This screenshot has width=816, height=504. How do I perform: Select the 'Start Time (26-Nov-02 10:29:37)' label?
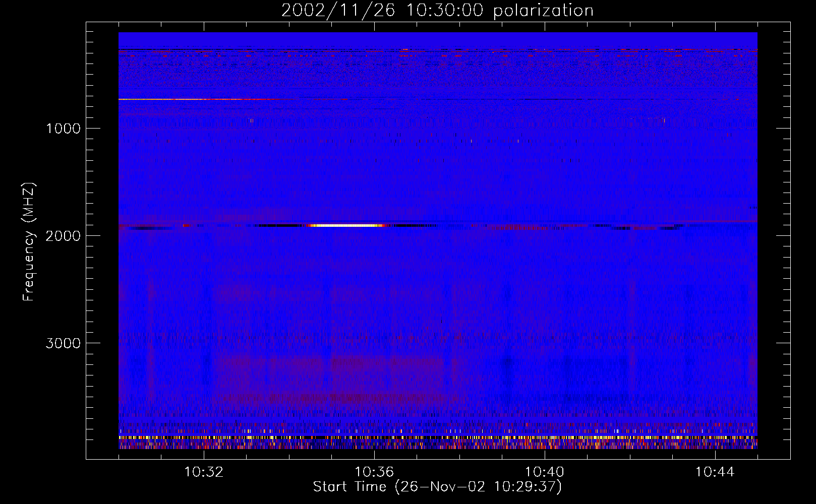[x=437, y=487]
